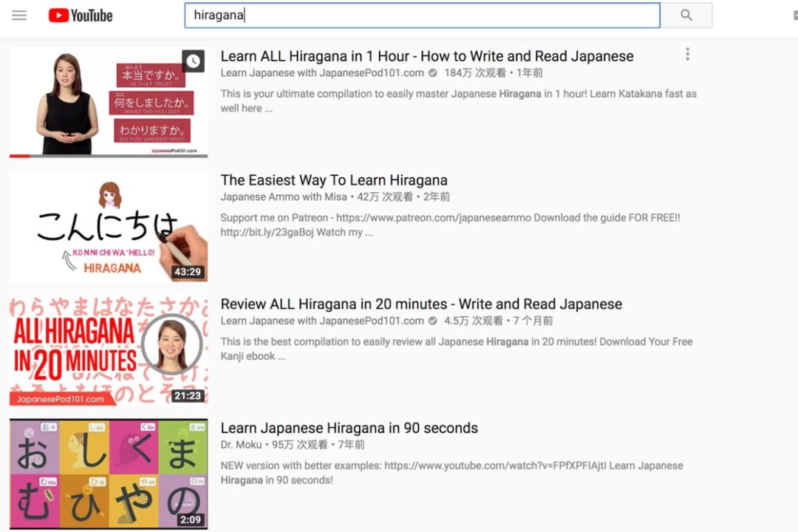Open three-dot menu for first video

coord(688,54)
